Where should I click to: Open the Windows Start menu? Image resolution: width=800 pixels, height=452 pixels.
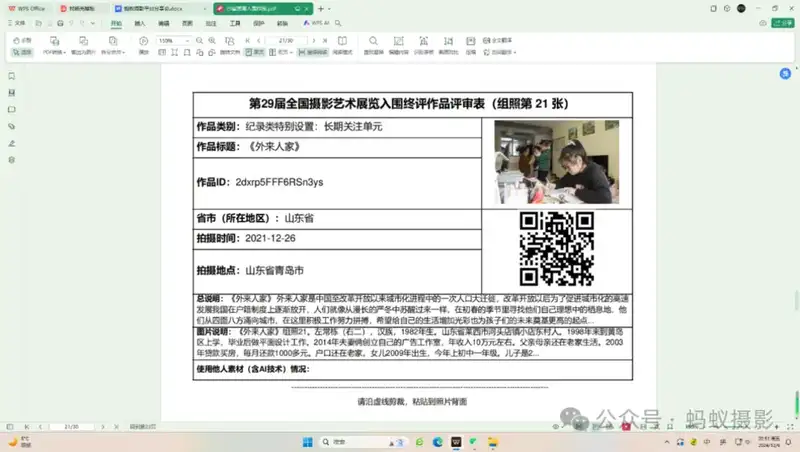pos(308,442)
